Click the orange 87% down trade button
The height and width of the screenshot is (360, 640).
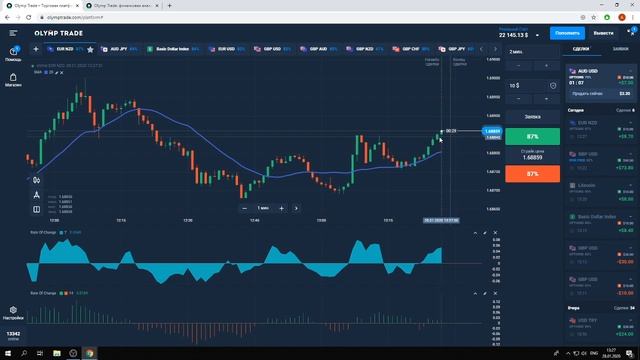[533, 174]
